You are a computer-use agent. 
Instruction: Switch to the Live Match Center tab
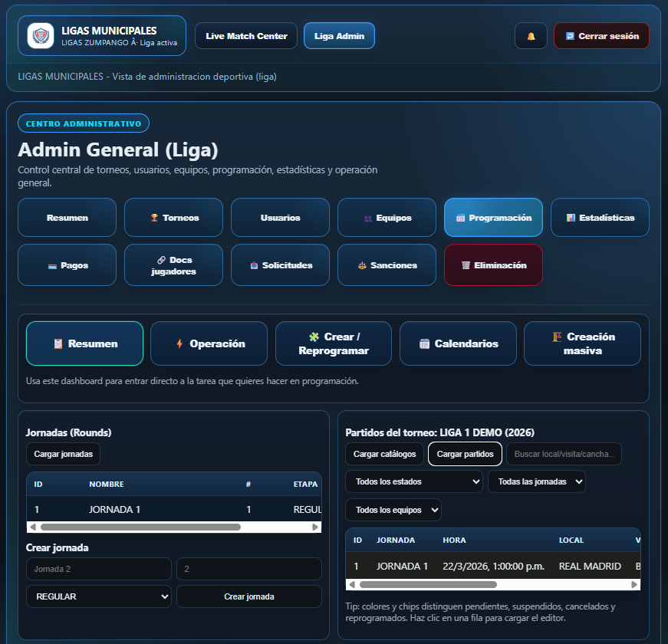pyautogui.click(x=246, y=36)
